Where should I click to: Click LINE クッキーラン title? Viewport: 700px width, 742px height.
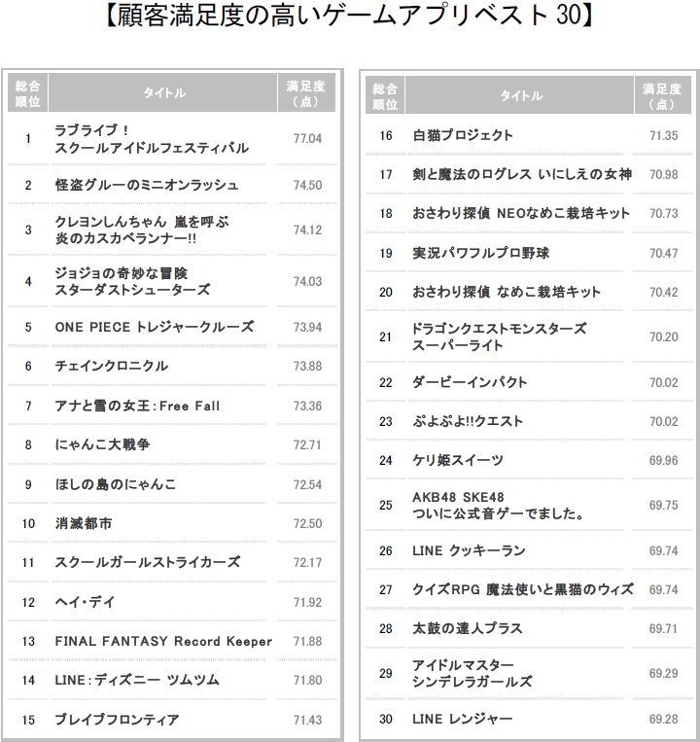(x=469, y=550)
